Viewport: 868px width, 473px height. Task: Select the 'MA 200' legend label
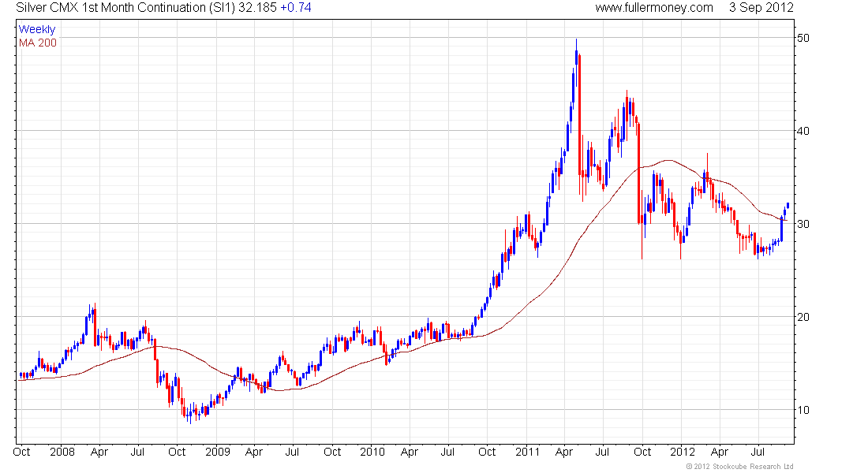point(38,43)
